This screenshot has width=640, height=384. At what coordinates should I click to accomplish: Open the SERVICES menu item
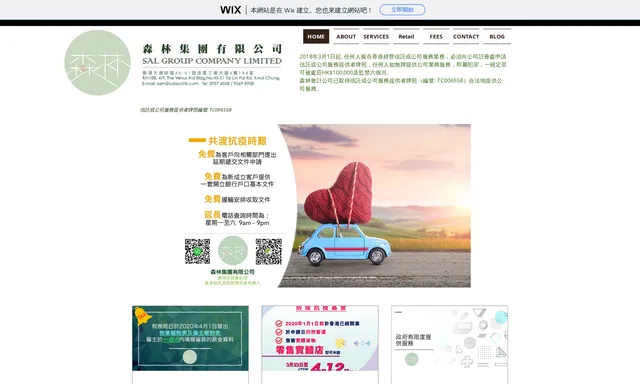376,36
